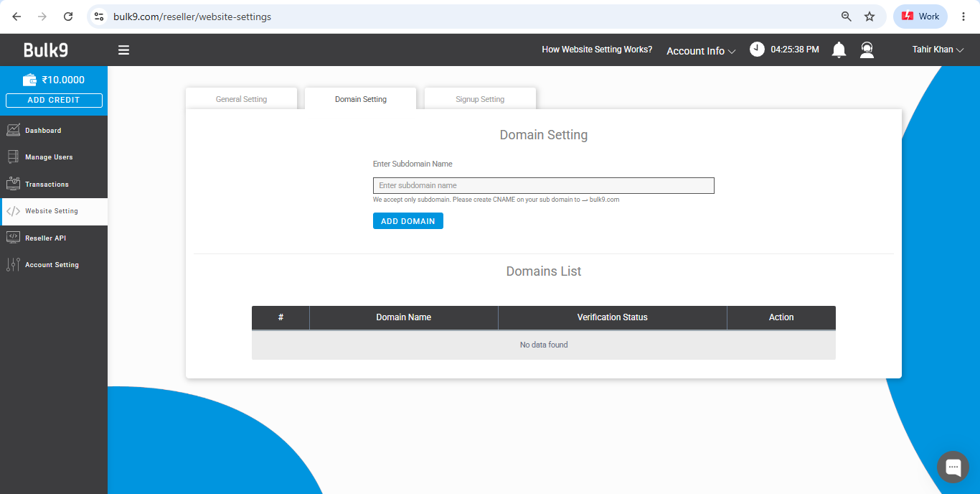The height and width of the screenshot is (494, 980).
Task: Open the Signup Setting tab
Action: point(480,99)
